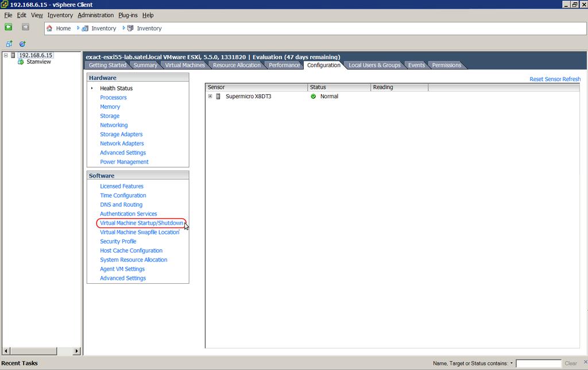This screenshot has width=588, height=370.
Task: Switch to the Events tab
Action: pyautogui.click(x=416, y=65)
